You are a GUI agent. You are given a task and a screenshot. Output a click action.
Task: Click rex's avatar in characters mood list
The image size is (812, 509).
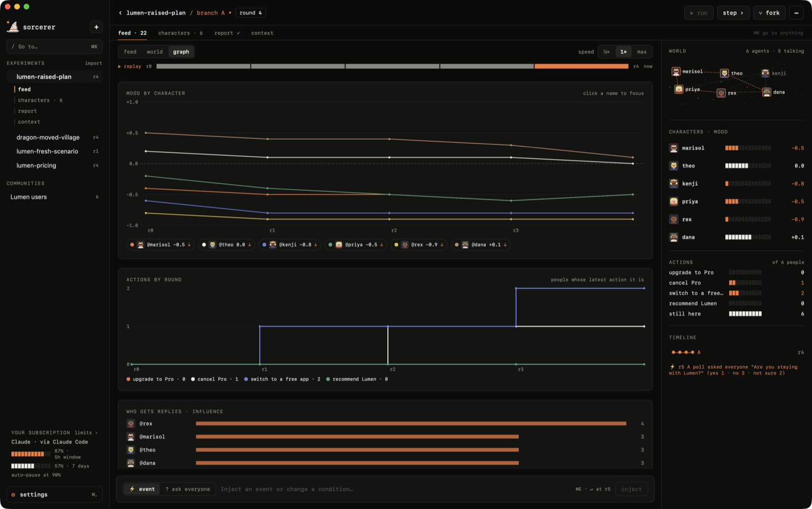[674, 219]
